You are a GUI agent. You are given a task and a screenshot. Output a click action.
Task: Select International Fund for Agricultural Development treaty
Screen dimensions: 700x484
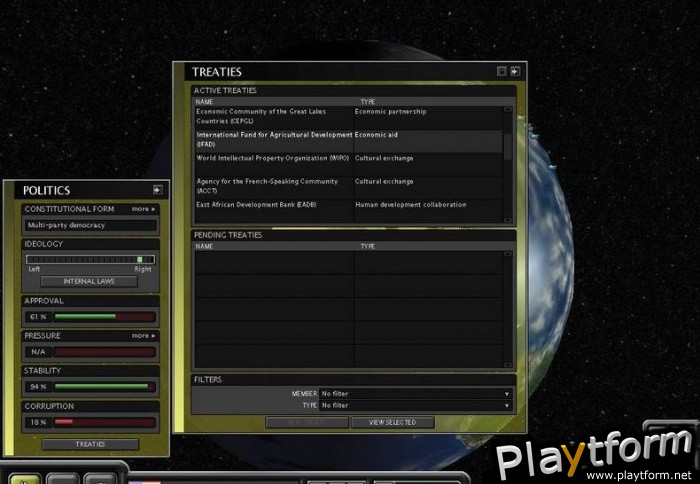click(x=274, y=140)
